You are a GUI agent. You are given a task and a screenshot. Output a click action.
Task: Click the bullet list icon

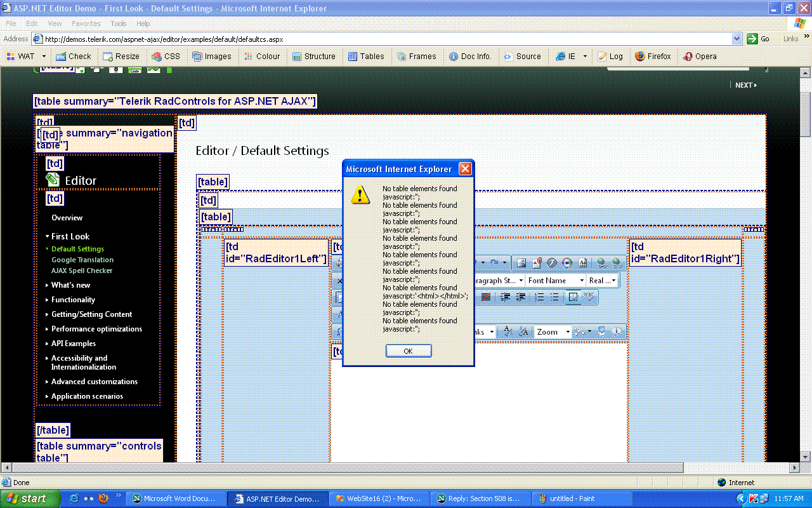coord(554,297)
